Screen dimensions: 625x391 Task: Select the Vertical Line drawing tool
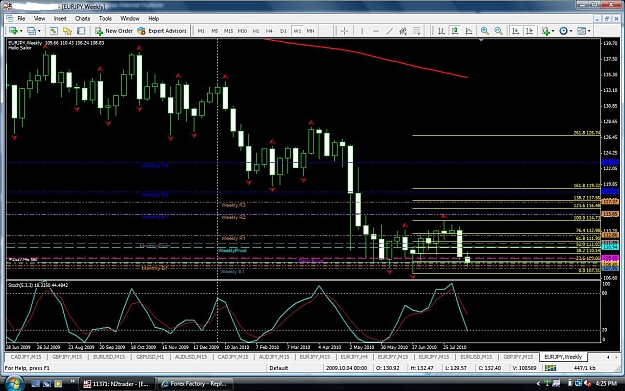[362, 31]
